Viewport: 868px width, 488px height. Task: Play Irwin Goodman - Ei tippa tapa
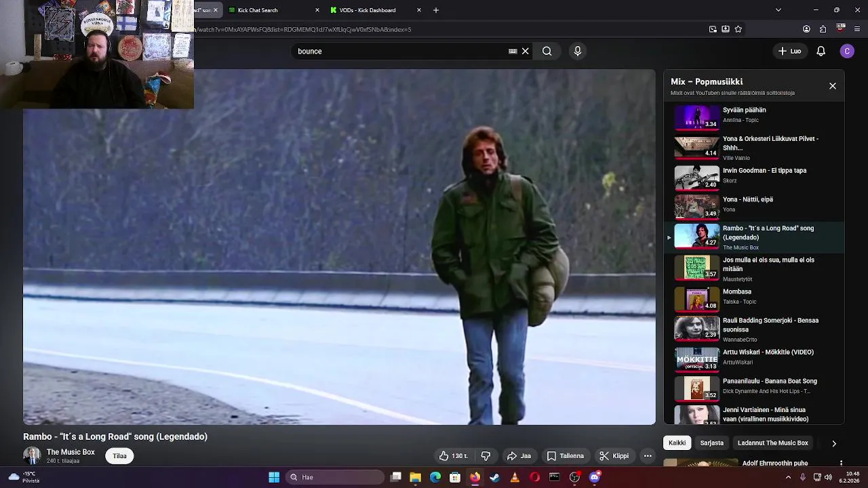[x=754, y=177]
